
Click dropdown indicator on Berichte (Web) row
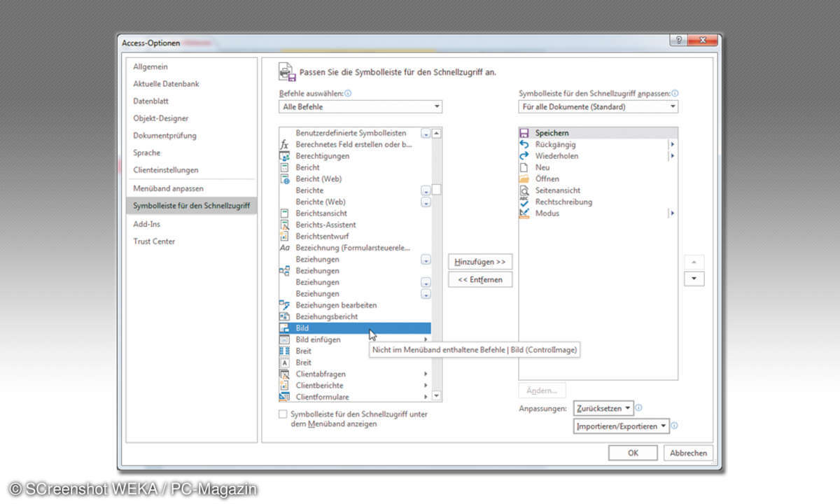[x=426, y=202]
